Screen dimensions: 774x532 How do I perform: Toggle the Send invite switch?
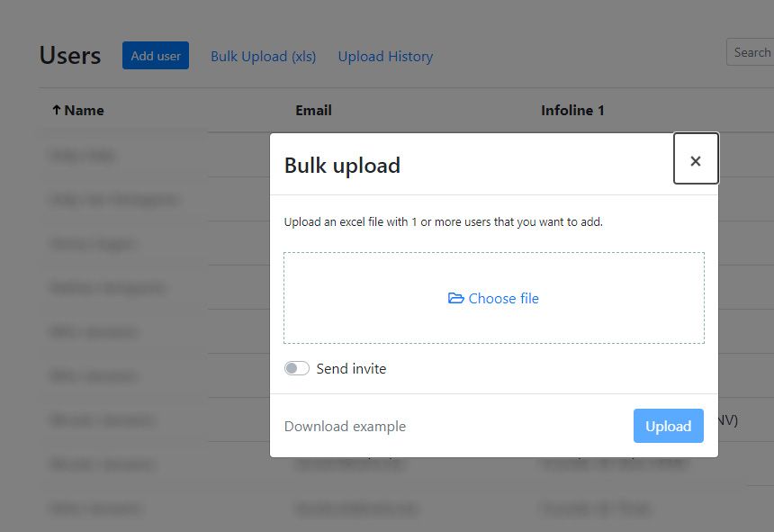tap(297, 368)
